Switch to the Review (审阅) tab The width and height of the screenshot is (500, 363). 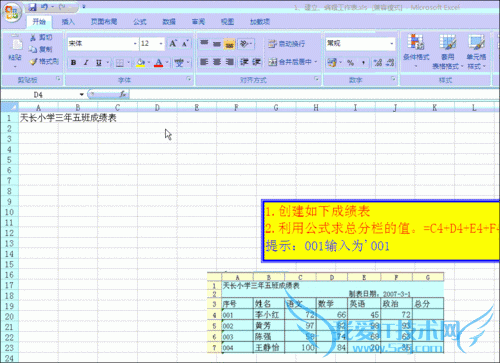(x=198, y=22)
